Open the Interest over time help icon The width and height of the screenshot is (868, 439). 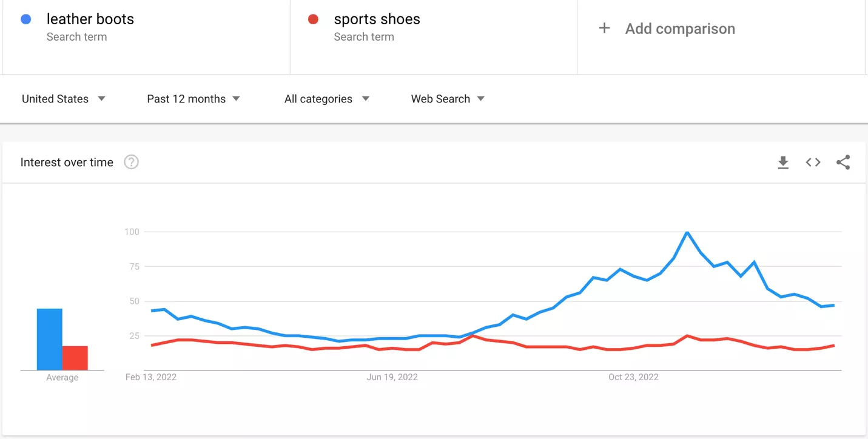click(131, 163)
